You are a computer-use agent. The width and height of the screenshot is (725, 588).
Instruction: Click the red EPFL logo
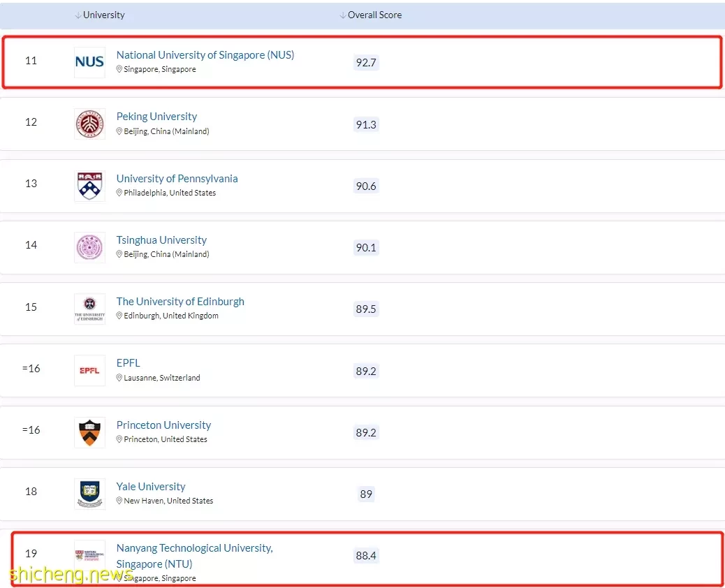[x=89, y=370]
